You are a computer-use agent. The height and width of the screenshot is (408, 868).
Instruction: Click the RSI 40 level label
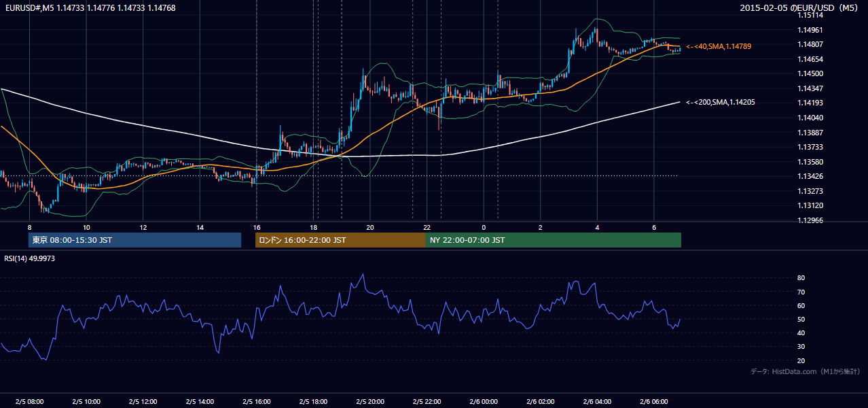tap(801, 333)
